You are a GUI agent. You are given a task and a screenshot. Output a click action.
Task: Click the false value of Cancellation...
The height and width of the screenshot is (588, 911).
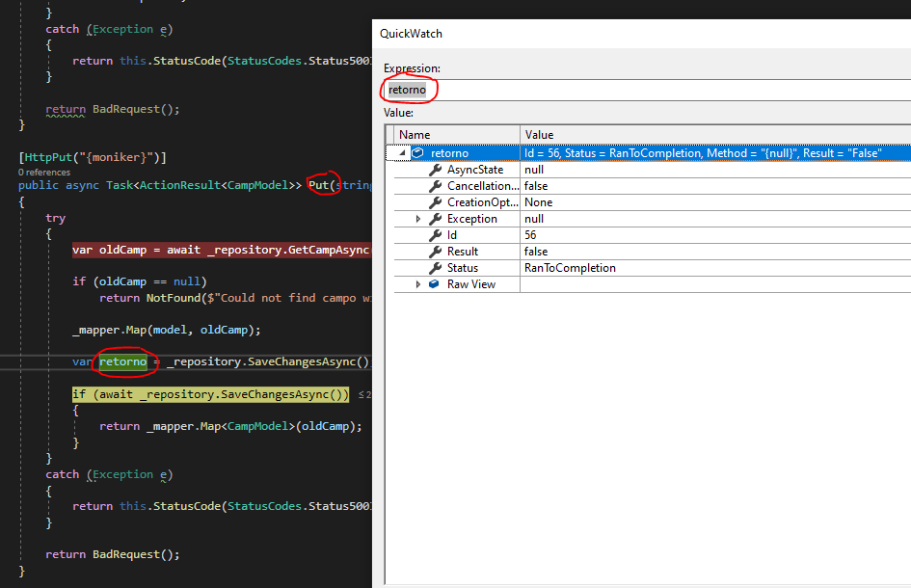(x=536, y=186)
